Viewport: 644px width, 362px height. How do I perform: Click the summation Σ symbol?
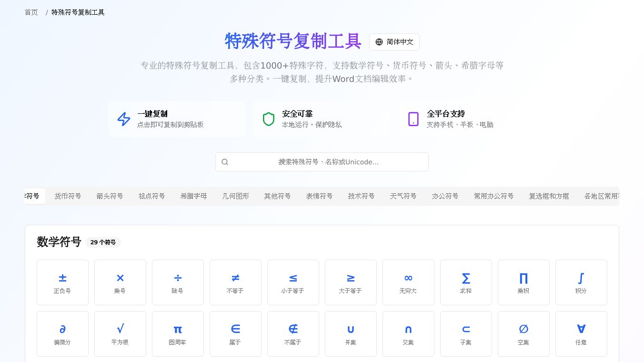(466, 282)
